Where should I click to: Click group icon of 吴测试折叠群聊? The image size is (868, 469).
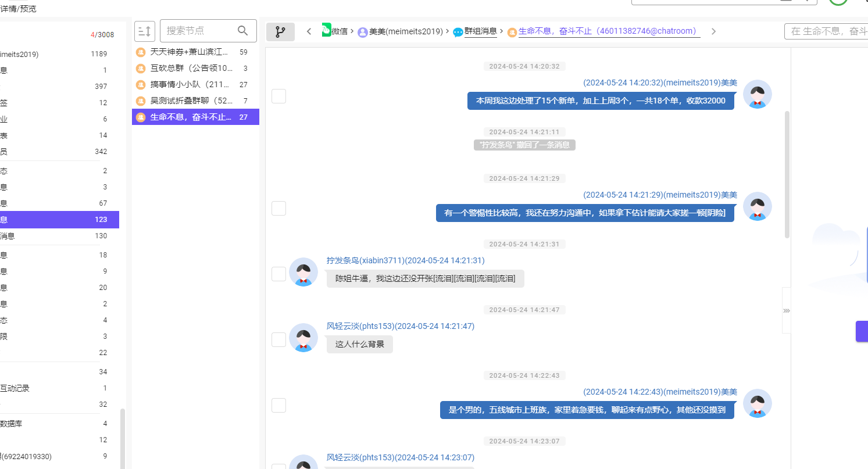140,101
